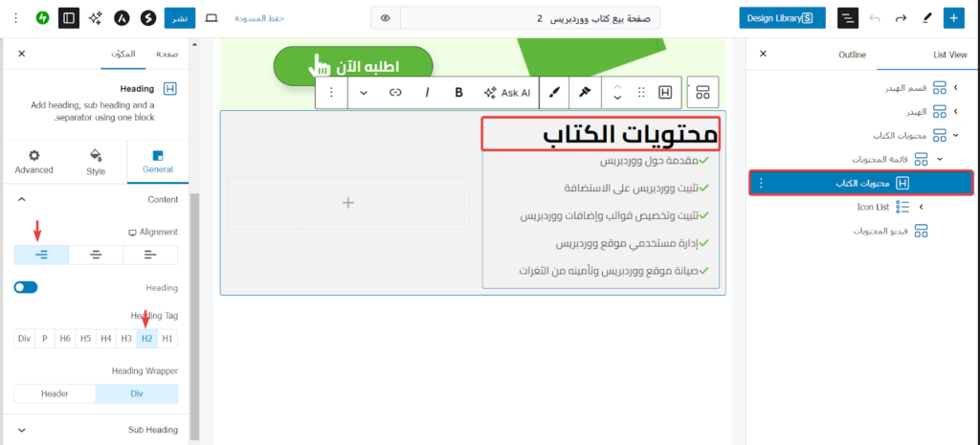
Task: Open preview with the eye icon
Action: tap(385, 18)
